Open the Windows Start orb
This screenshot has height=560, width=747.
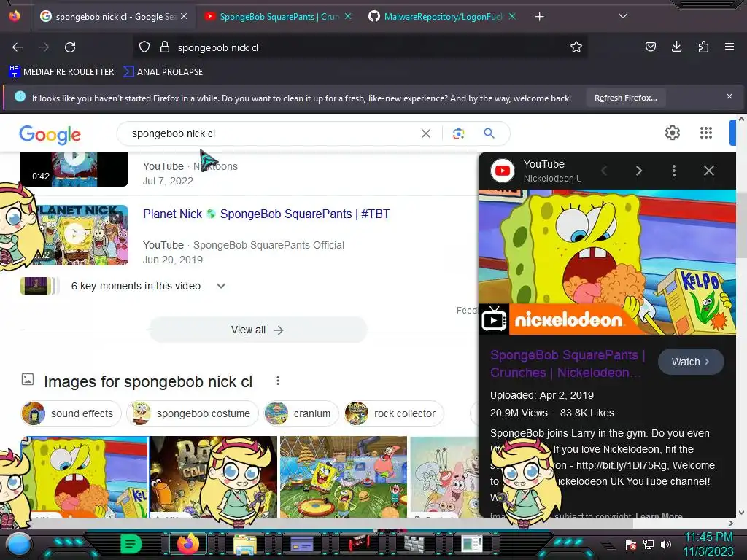pyautogui.click(x=18, y=544)
